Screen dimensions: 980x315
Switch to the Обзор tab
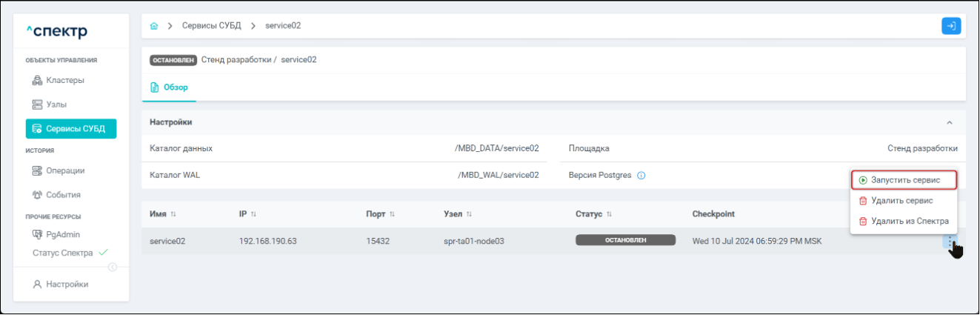(169, 87)
